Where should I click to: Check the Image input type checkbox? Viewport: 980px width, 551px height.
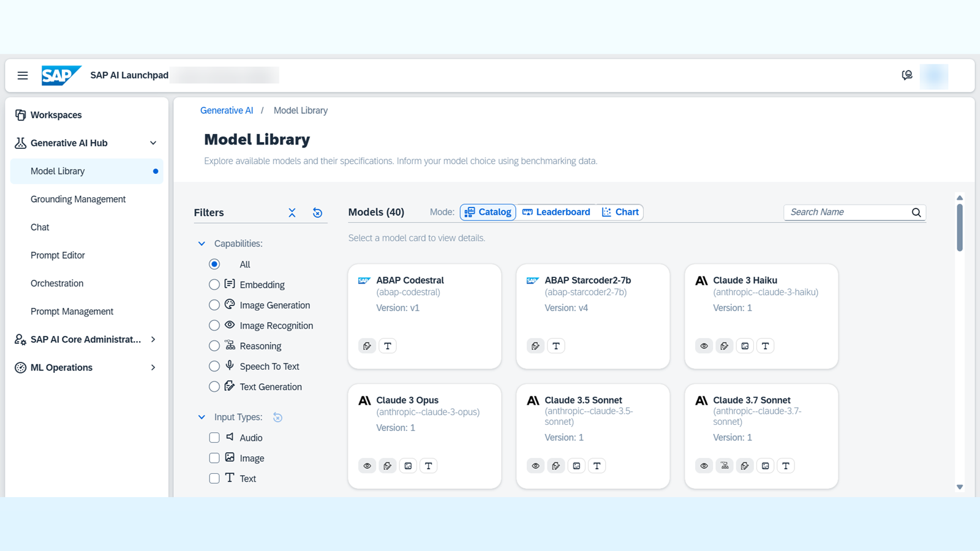[214, 458]
